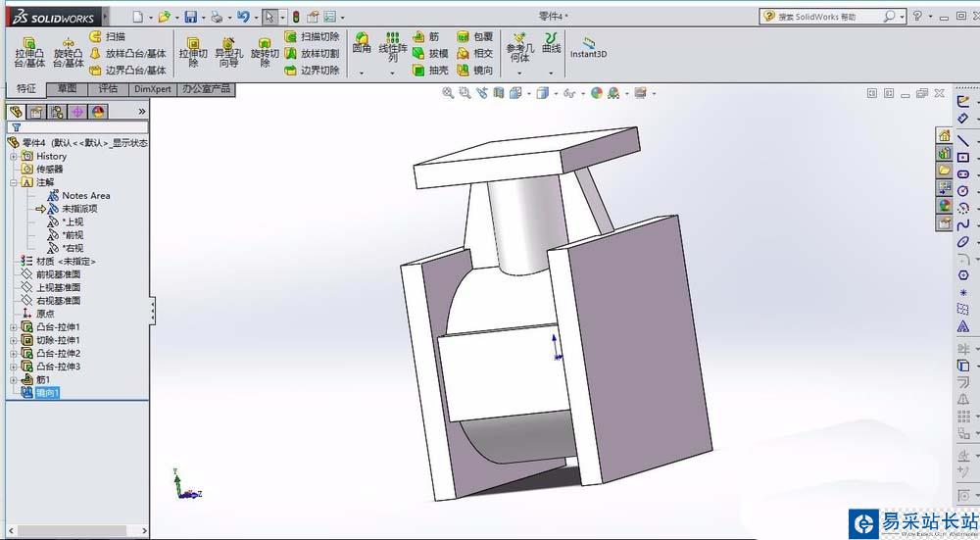Image resolution: width=980 pixels, height=540 pixels.
Task: Select the Wrap (包覆) feature
Action: 475,37
